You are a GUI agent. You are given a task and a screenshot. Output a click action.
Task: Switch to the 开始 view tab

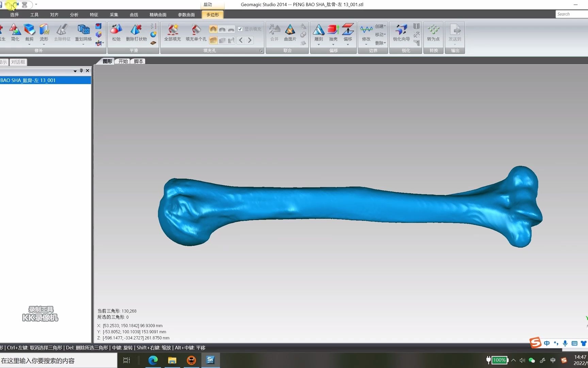[x=123, y=61]
